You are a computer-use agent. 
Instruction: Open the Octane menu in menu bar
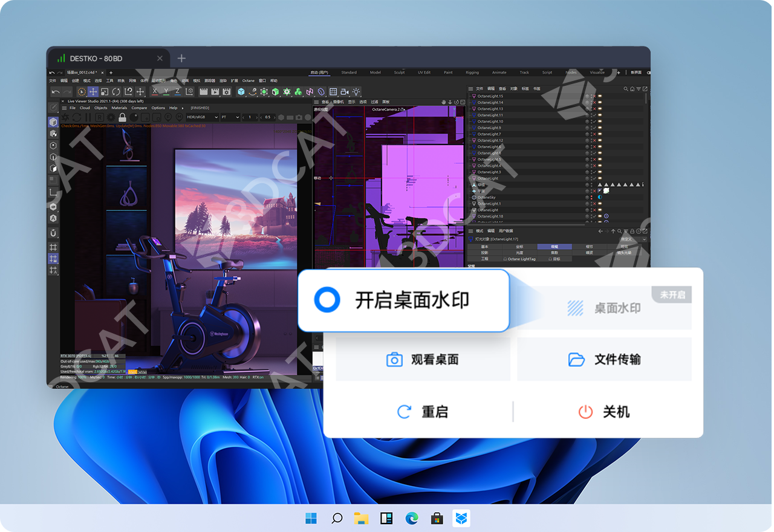pos(249,80)
